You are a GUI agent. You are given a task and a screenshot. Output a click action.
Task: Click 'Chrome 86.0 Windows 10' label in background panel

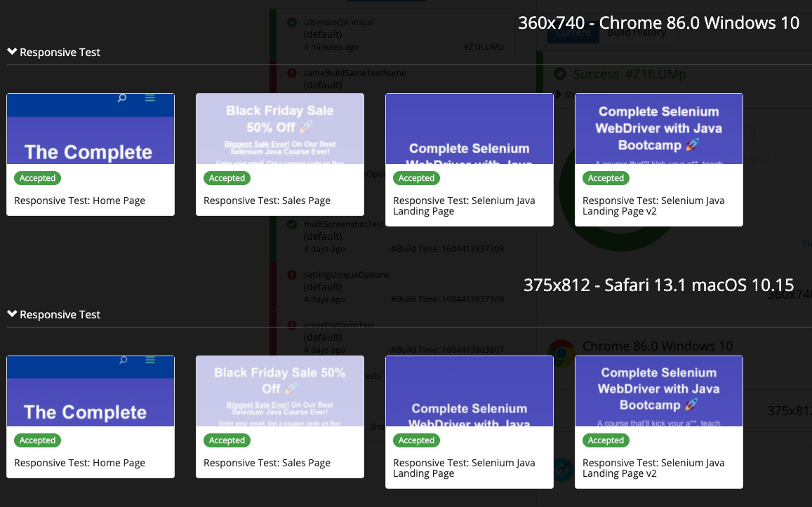click(658, 346)
